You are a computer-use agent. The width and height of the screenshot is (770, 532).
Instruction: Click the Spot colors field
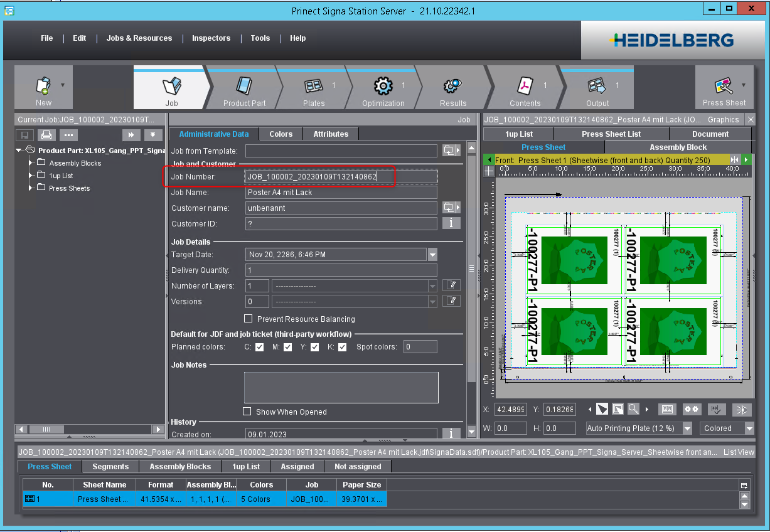point(420,346)
